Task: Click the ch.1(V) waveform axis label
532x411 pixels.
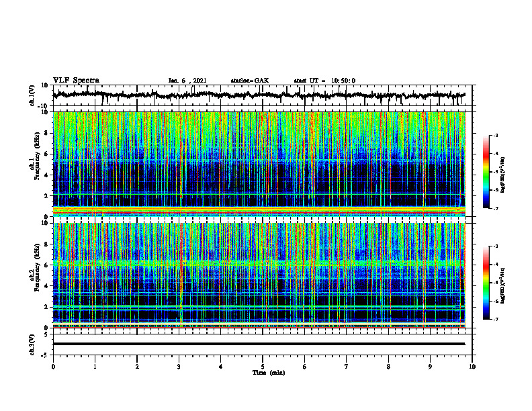Action: pos(32,95)
